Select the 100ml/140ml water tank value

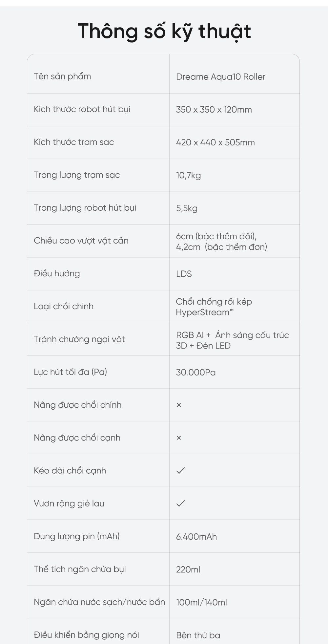(201, 602)
